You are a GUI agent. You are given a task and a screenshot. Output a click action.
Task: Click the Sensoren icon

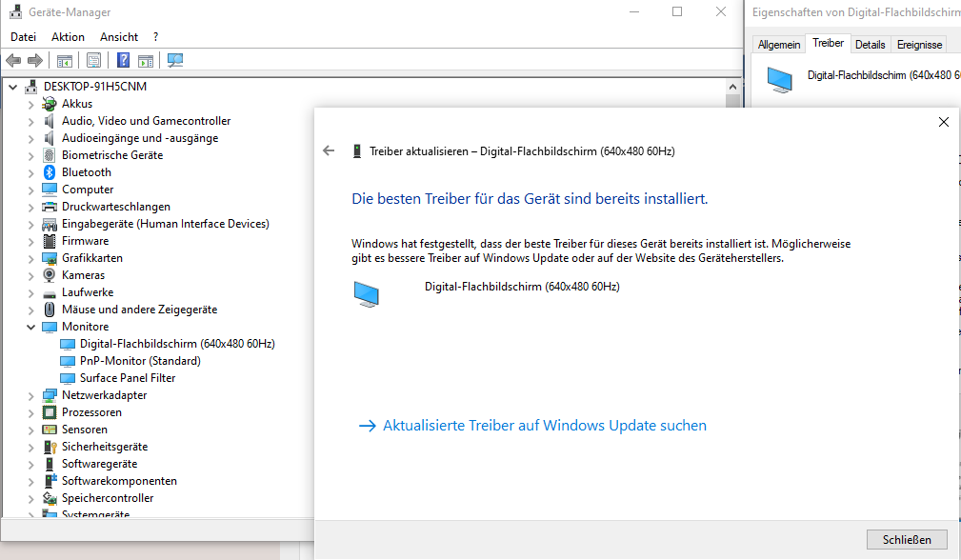click(50, 430)
